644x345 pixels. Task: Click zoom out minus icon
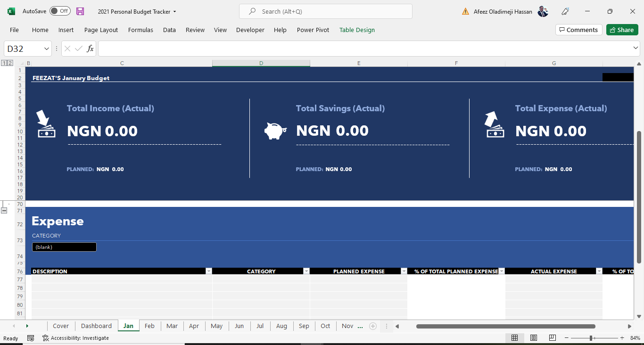click(x=566, y=338)
